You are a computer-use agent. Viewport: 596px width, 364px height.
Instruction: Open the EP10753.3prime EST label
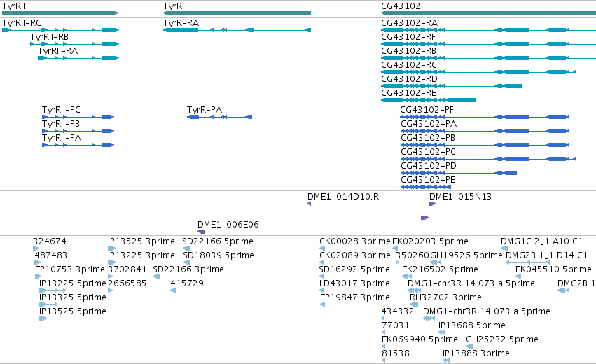tap(69, 269)
